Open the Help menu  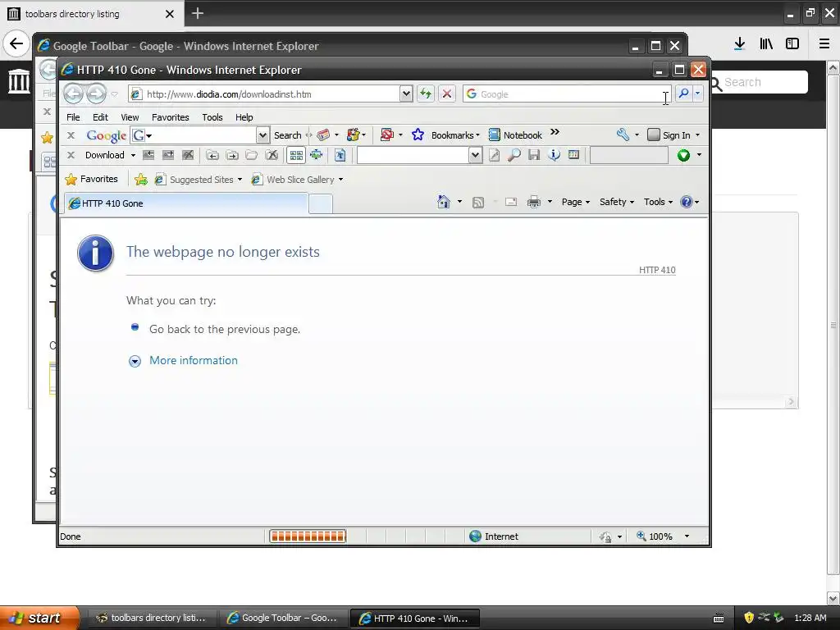[x=244, y=117]
